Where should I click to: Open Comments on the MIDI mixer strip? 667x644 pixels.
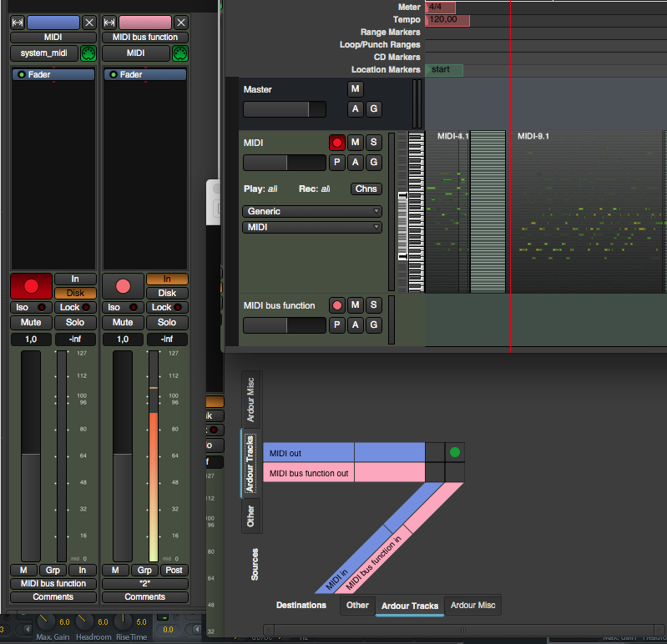(53, 596)
